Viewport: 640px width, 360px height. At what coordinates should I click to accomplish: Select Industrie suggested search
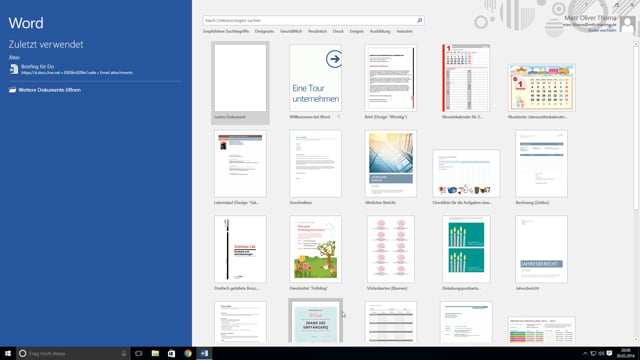404,31
